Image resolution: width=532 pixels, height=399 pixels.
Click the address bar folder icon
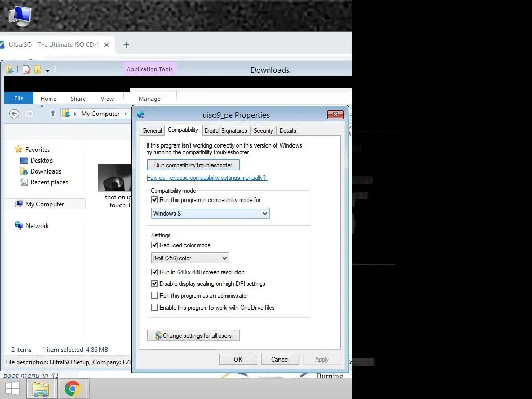(66, 114)
